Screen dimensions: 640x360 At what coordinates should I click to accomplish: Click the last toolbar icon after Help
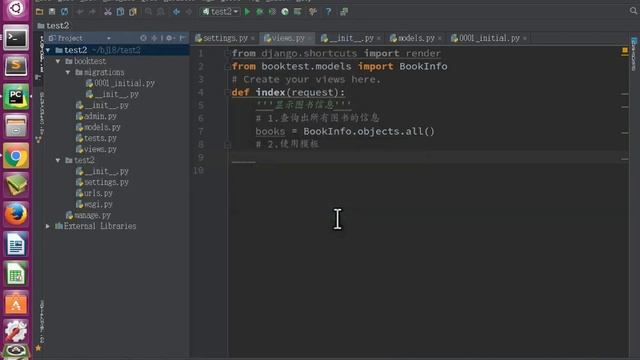(x=344, y=12)
